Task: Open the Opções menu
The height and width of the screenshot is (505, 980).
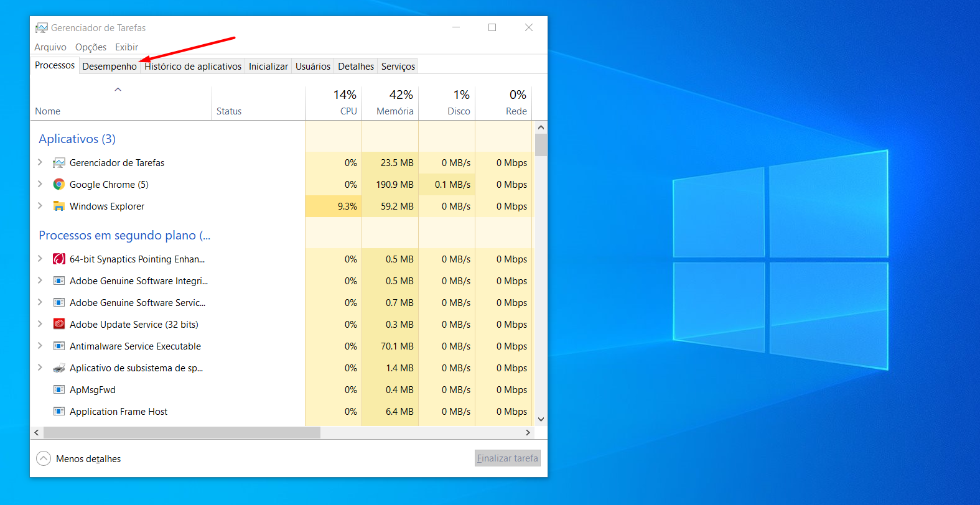Action: (91, 47)
